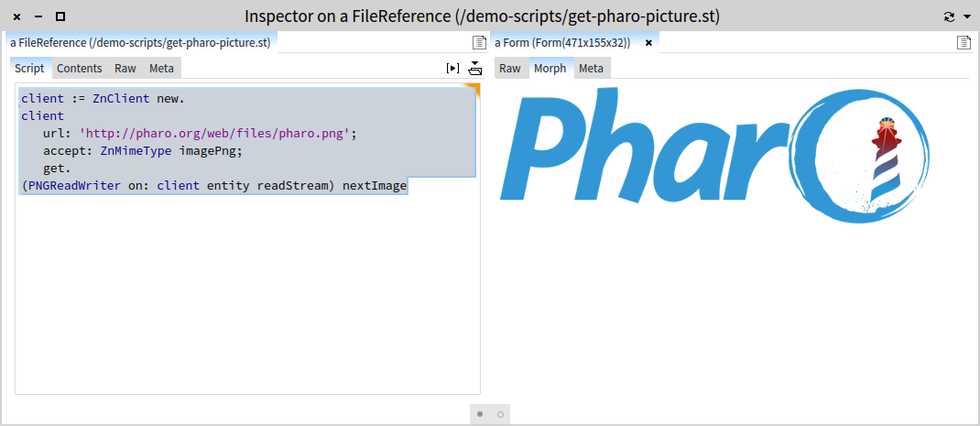Close the Inspector window
The image size is (980, 426).
point(16,16)
